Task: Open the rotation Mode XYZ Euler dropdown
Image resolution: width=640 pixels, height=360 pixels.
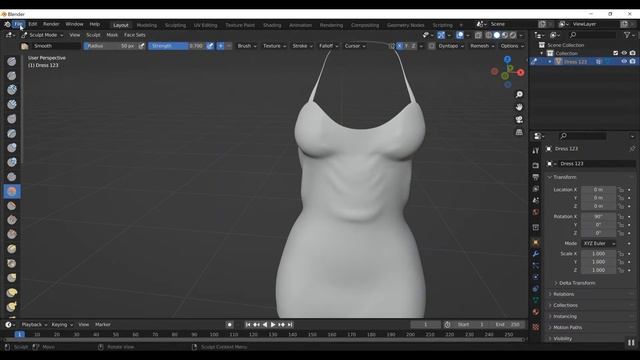Action: click(x=598, y=243)
